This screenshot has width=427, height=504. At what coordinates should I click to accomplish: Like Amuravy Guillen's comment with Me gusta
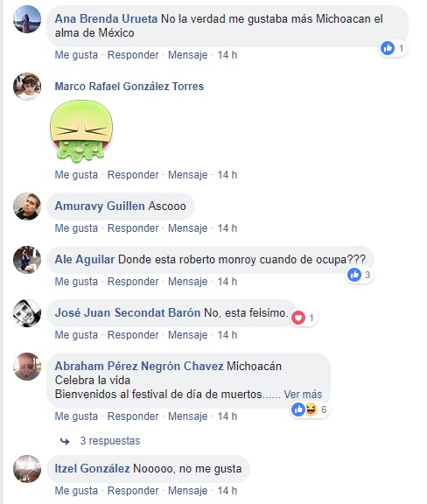point(76,228)
